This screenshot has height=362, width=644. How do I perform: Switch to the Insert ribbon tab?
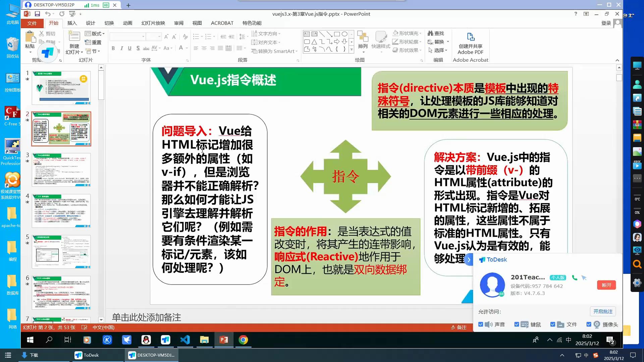[72, 23]
